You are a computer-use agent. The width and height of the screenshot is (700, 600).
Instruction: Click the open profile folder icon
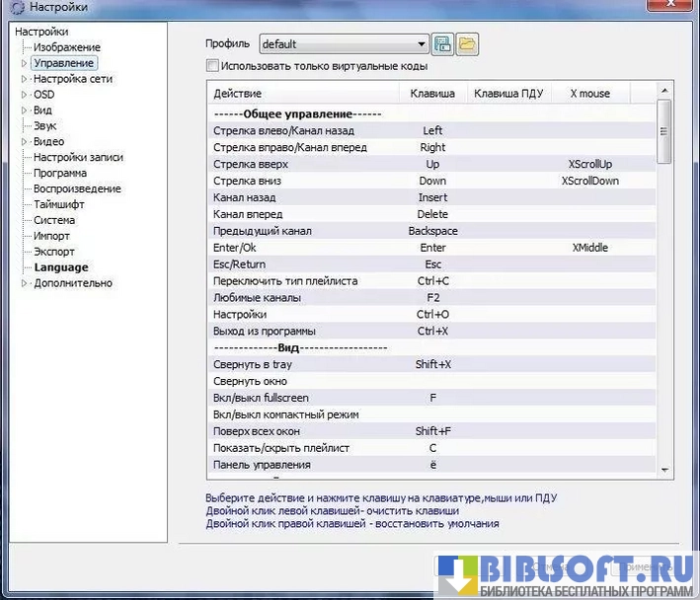tap(466, 43)
